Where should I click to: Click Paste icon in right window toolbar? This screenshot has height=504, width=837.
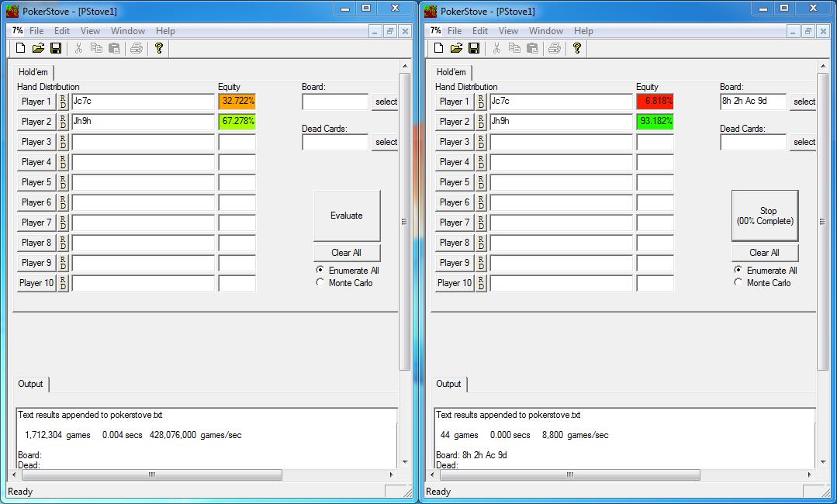(532, 48)
